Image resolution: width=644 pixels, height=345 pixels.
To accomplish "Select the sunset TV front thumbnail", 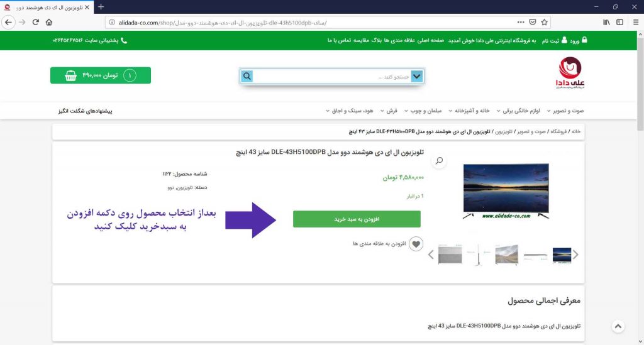I will tap(562, 255).
